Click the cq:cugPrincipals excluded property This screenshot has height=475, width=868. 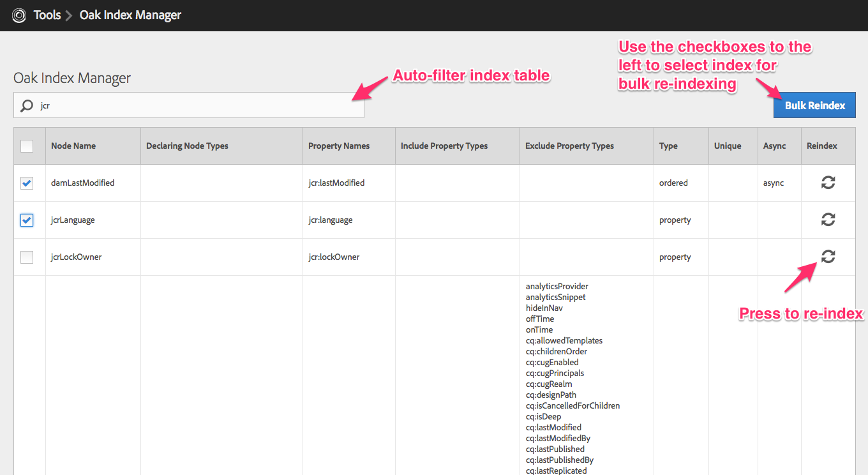click(555, 373)
